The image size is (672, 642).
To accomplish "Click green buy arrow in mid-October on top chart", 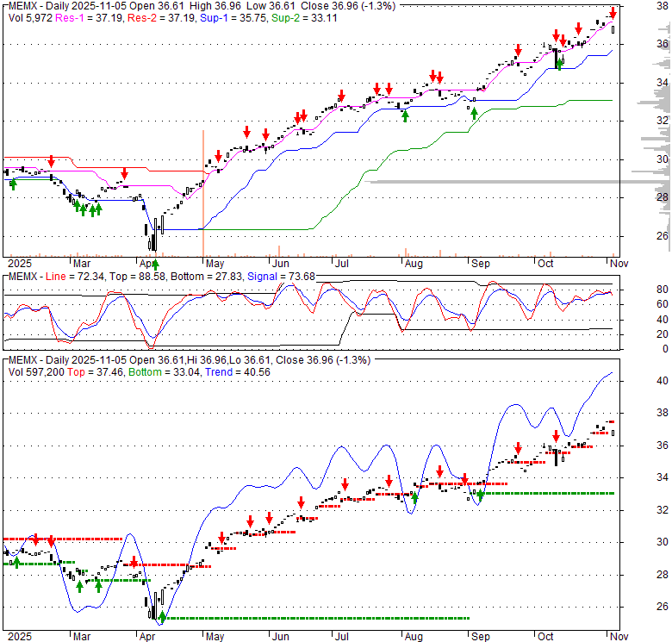I will 560,61.
